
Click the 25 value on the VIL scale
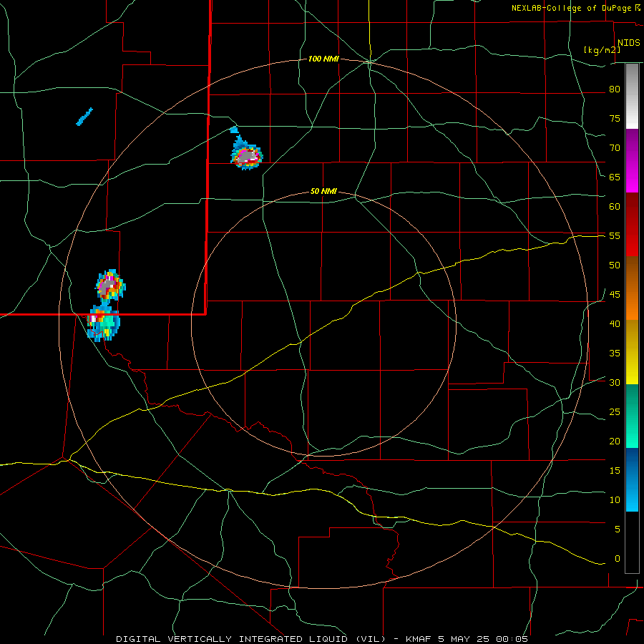[x=615, y=412]
